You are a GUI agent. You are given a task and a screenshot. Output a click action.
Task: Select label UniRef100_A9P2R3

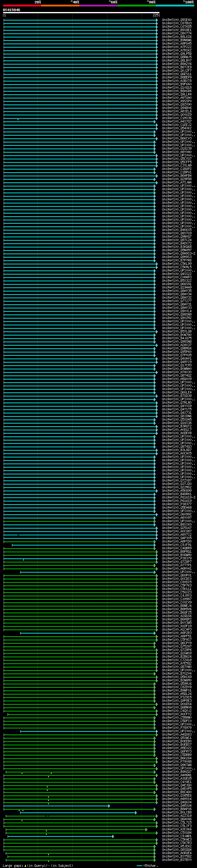177,633
